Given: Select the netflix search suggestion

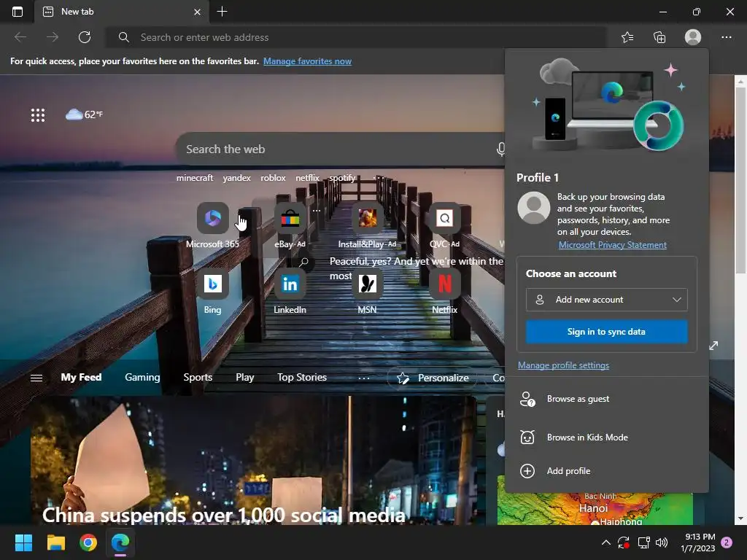Looking at the screenshot, I should [307, 178].
